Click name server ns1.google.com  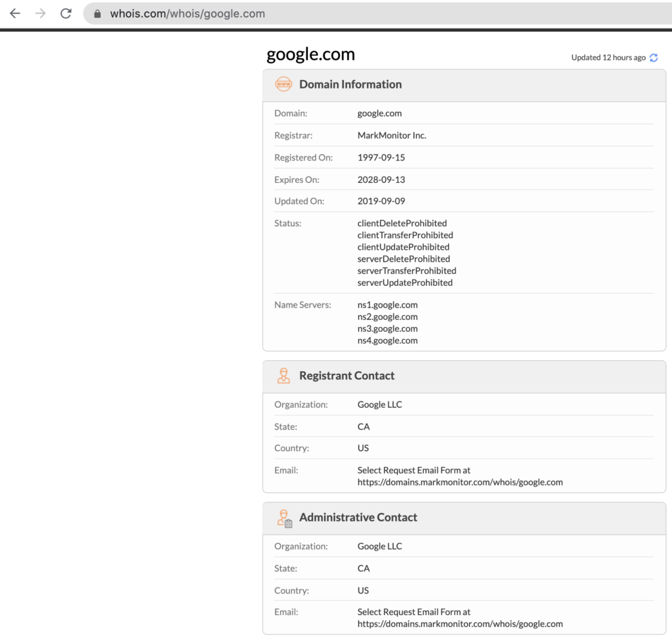point(387,305)
